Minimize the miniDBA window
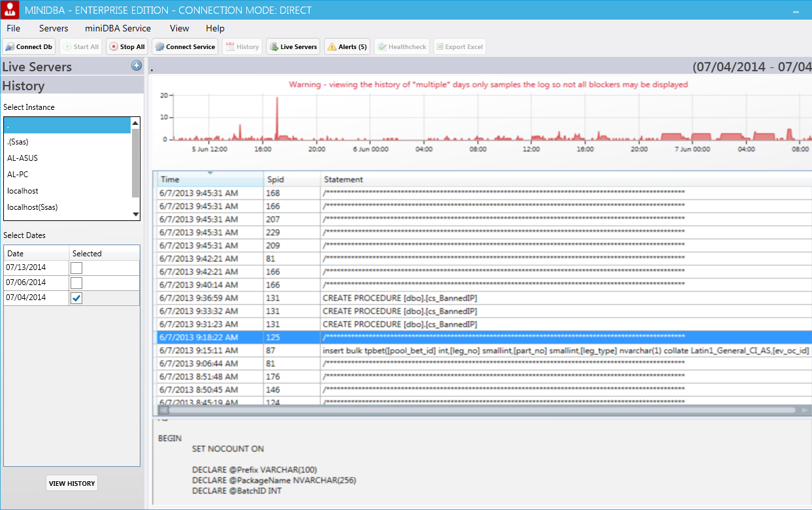 [x=796, y=12]
